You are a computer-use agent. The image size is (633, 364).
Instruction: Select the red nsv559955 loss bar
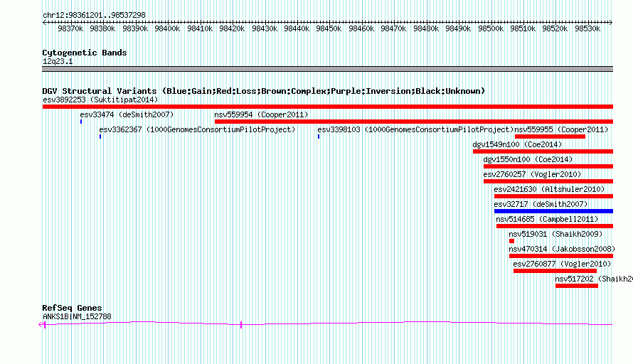[550, 136]
